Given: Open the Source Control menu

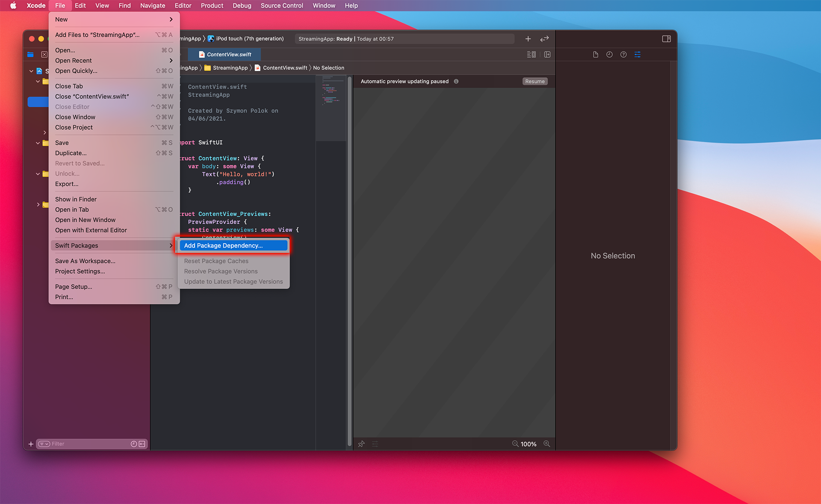Looking at the screenshot, I should click(x=282, y=6).
